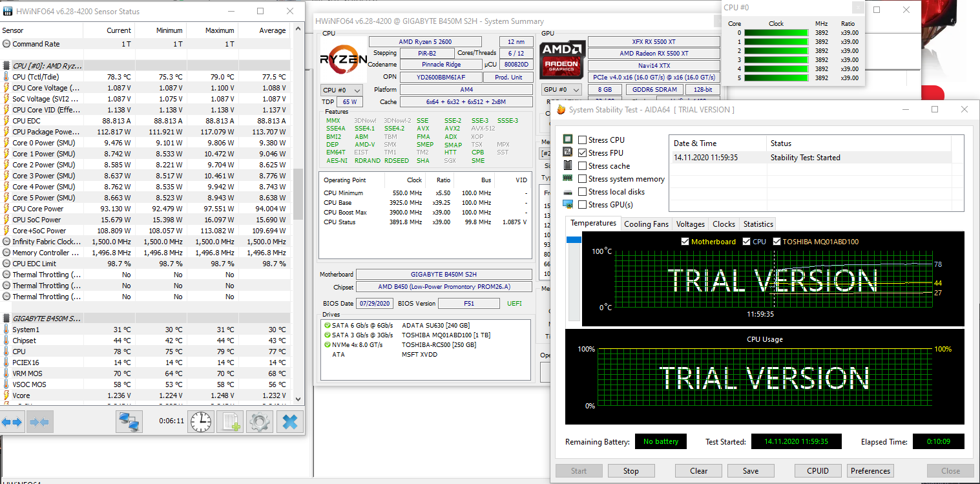The width and height of the screenshot is (980, 484).
Task: Toggle the CPU graph checkbox
Action: [747, 242]
